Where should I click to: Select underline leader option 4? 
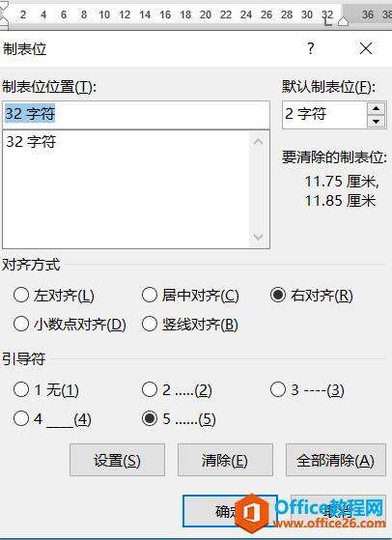(52, 419)
